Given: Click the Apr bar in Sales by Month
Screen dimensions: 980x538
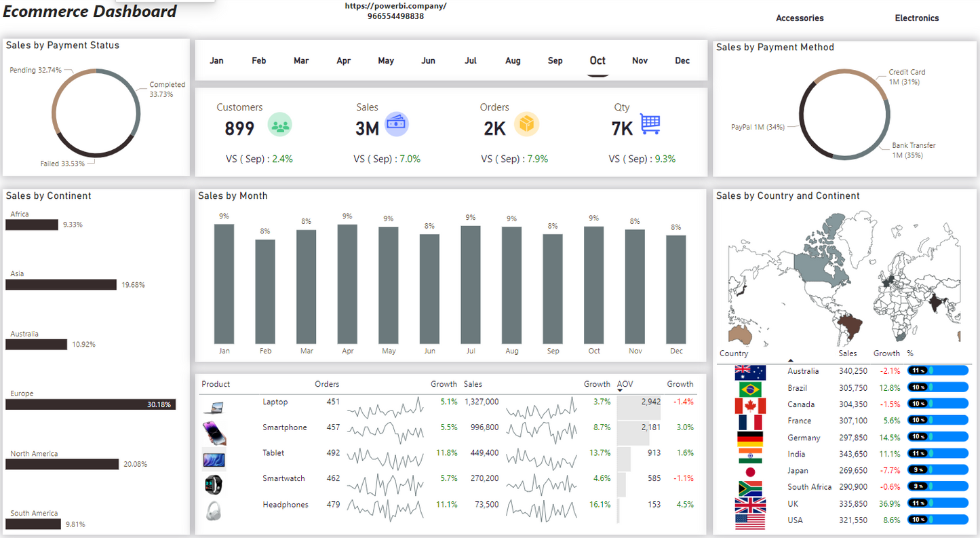Looking at the screenshot, I should (x=347, y=284).
